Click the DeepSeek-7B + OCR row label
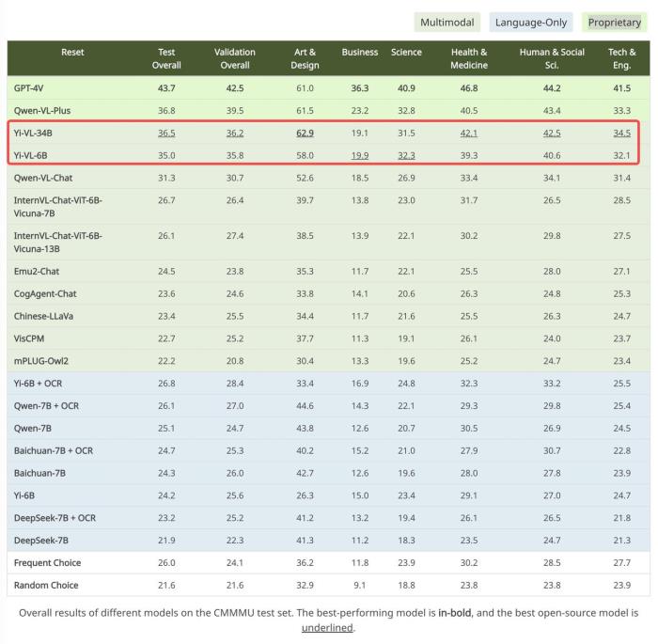The height and width of the screenshot is (644, 658). coord(55,518)
